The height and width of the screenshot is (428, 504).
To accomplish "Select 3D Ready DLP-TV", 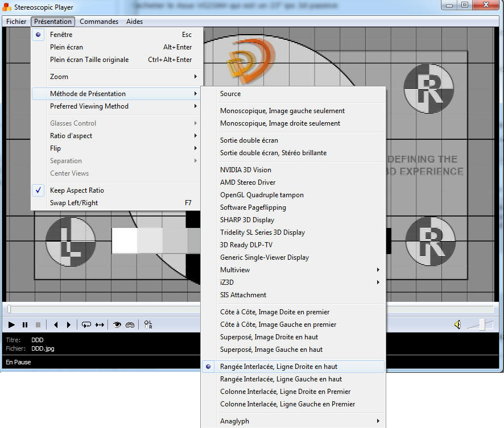I will 293,244.
